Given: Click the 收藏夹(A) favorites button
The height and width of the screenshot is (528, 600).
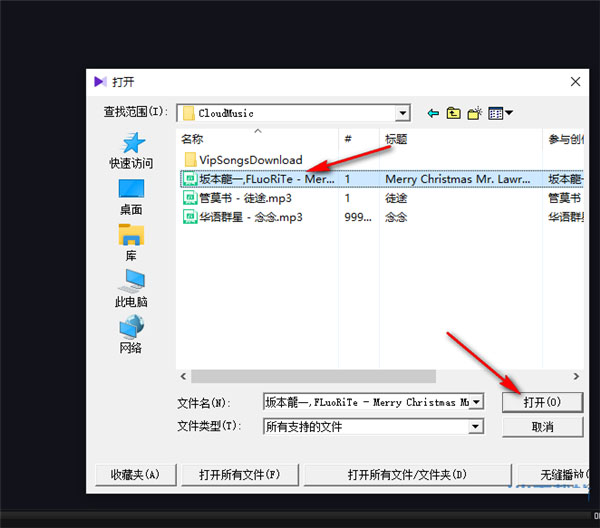Looking at the screenshot, I should 135,475.
